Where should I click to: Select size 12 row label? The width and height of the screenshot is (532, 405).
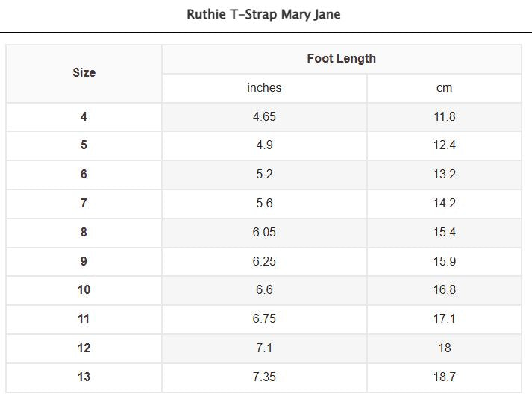(x=84, y=348)
